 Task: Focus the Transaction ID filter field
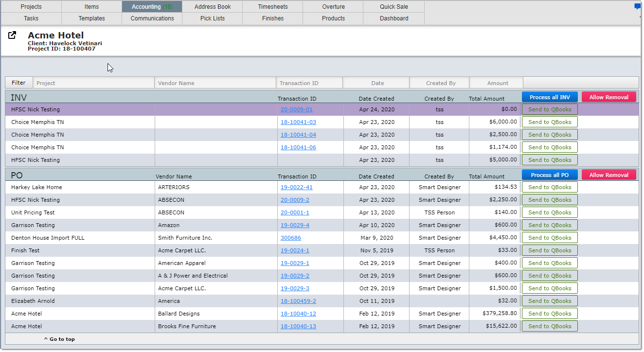click(x=309, y=83)
